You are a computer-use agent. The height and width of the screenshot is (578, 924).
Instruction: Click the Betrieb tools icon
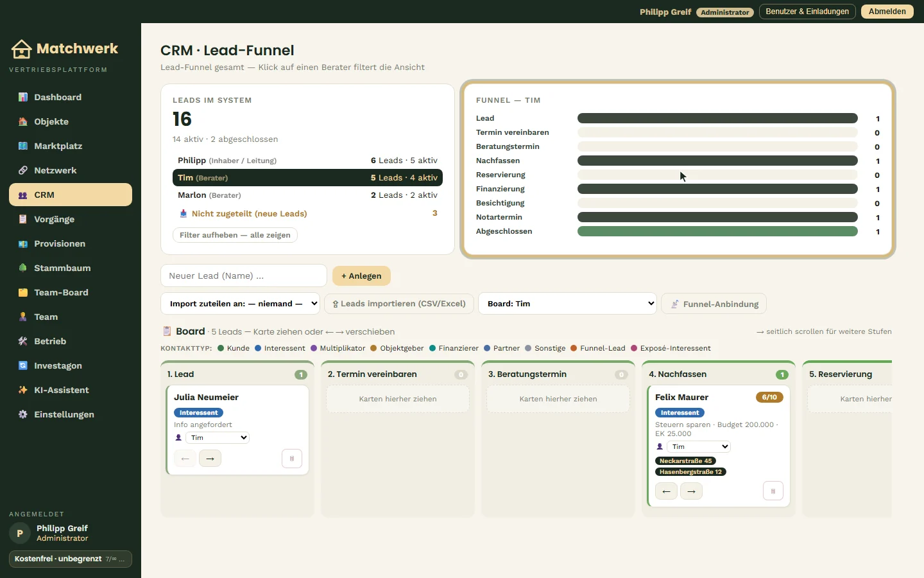click(x=23, y=341)
